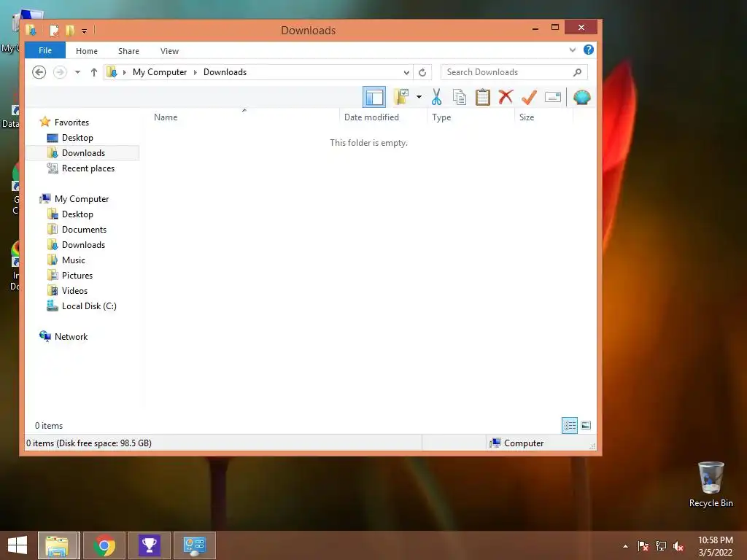
Task: Open the File ribbon tab
Action: [45, 50]
